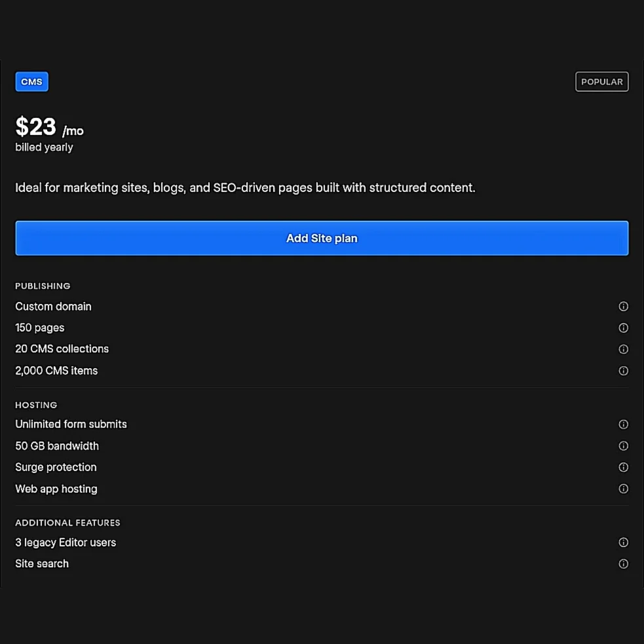Click the Site search feature label
Viewport: 644px width, 644px height.
(42, 564)
